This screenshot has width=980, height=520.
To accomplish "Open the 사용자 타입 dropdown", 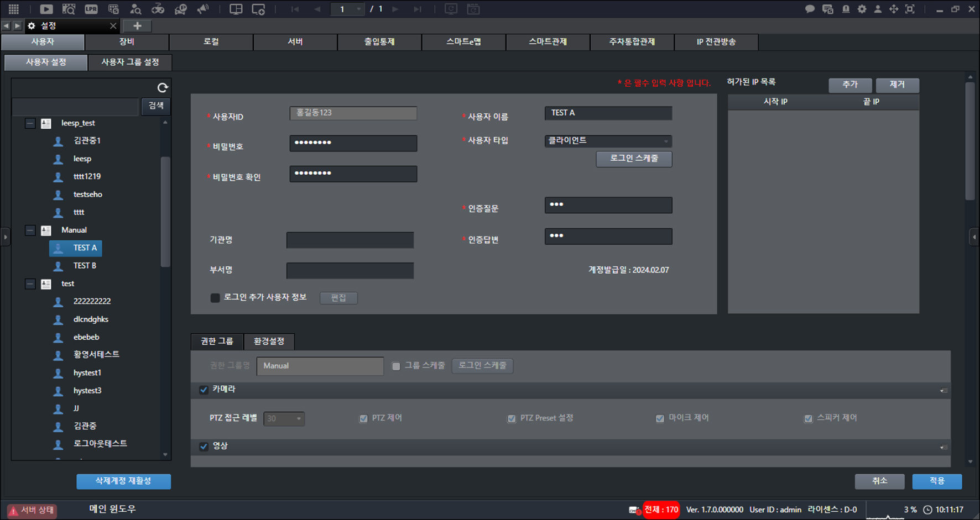I will point(608,141).
